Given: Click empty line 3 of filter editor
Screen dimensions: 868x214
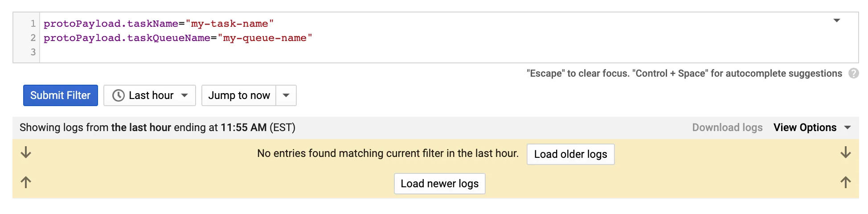Looking at the screenshot, I should 267,52.
